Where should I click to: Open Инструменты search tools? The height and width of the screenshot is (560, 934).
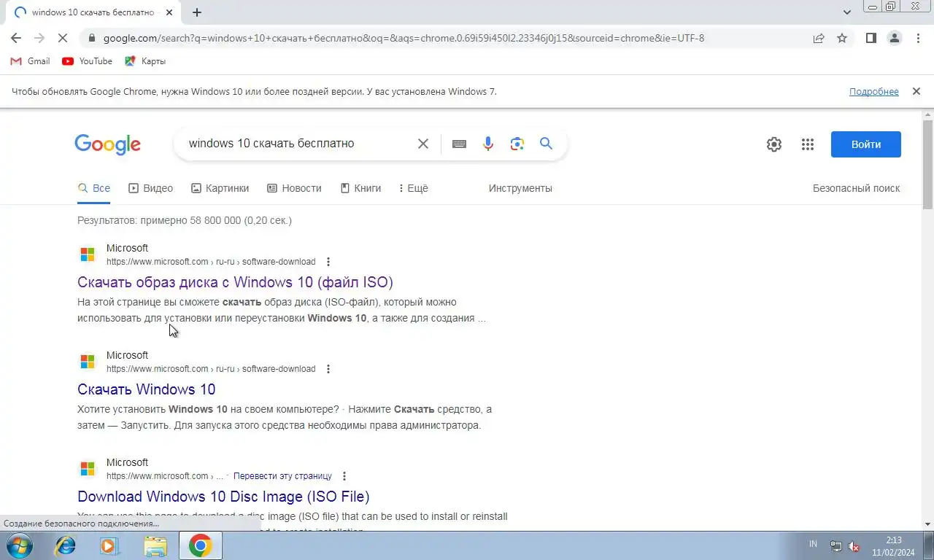point(520,188)
